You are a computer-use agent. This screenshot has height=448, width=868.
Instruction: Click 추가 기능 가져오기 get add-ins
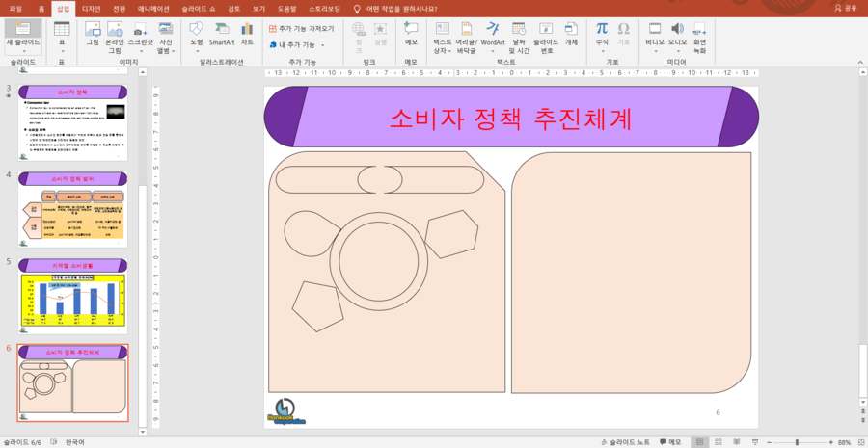302,28
